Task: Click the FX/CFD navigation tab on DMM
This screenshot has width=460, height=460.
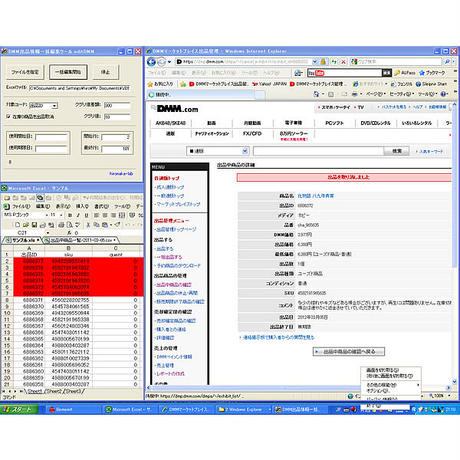Action: click(252, 133)
